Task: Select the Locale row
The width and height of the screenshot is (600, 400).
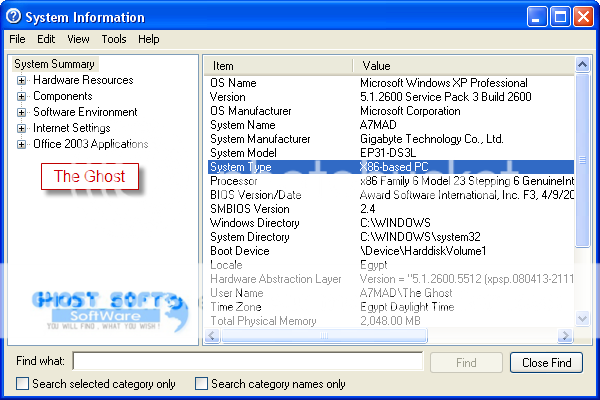Action: point(391,265)
